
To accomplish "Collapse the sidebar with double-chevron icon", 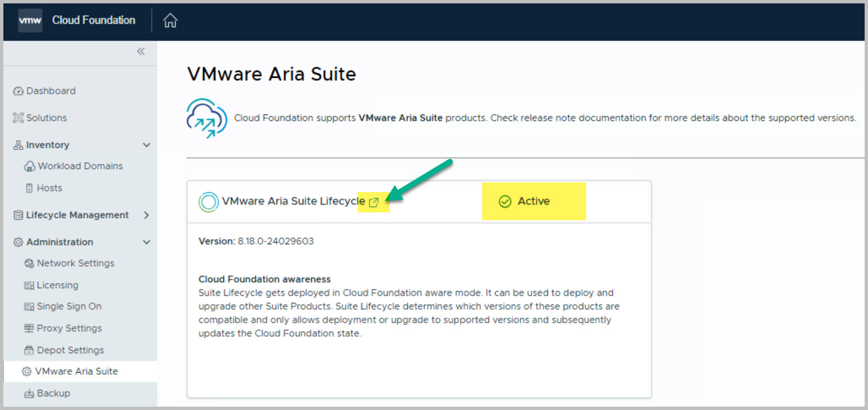I will (x=141, y=52).
